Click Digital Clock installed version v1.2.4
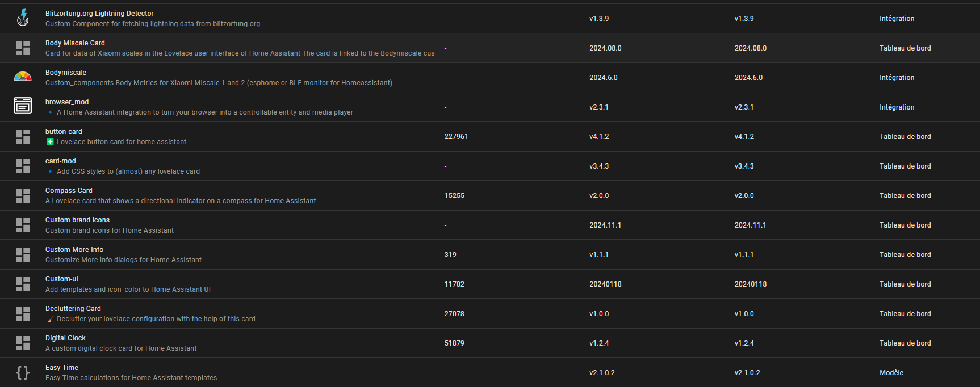 (599, 343)
